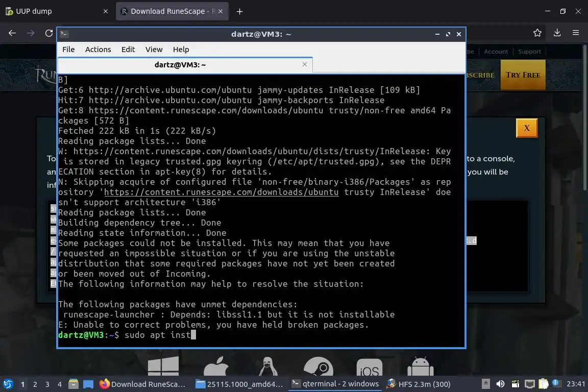Minimize the browser window
Screen dimensions: 588x392
click(548, 11)
